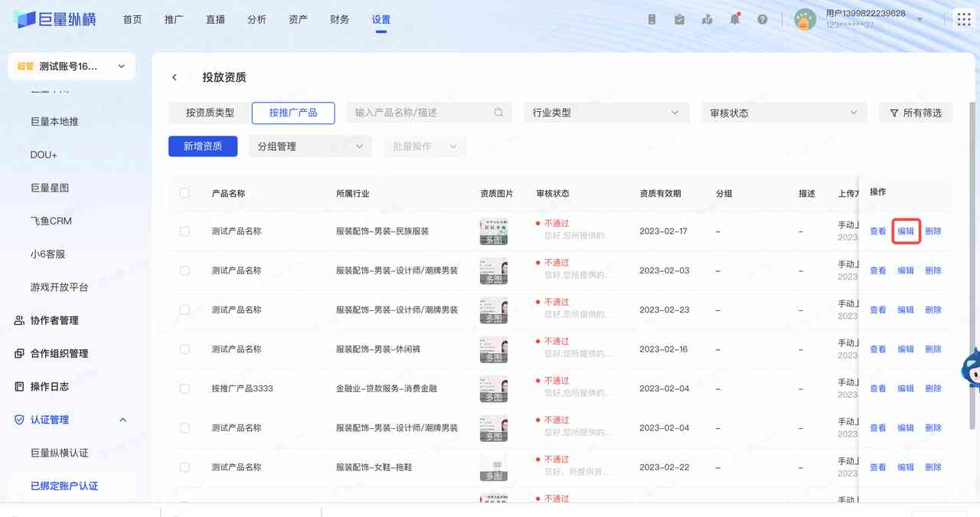Open the nine-dot app grid icon
Image resolution: width=980 pixels, height=517 pixels.
963,19
